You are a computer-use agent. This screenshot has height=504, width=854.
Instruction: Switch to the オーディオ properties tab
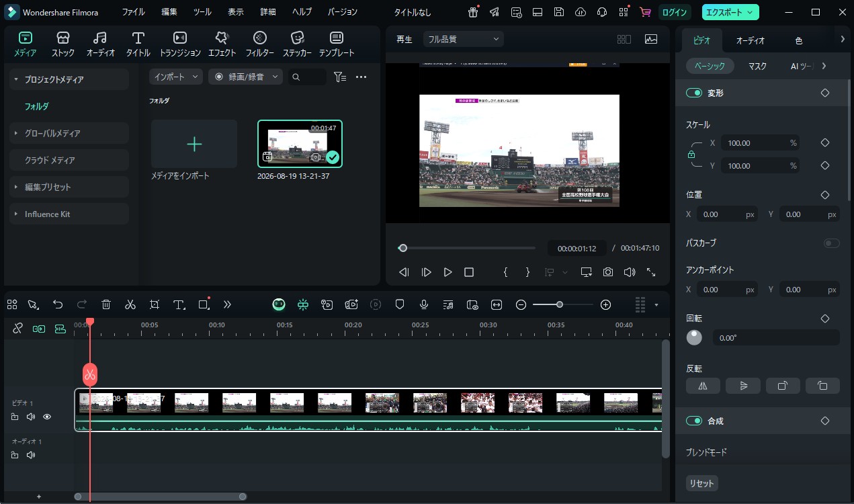click(751, 40)
